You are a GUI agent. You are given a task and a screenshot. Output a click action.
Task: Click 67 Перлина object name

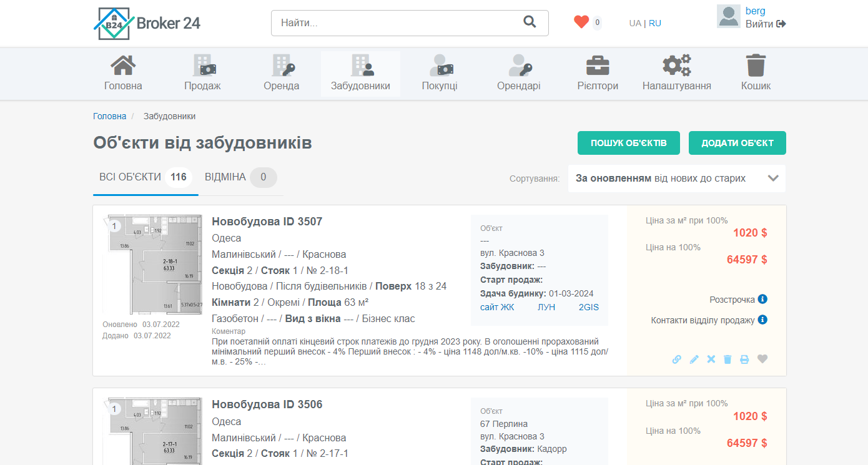504,424
